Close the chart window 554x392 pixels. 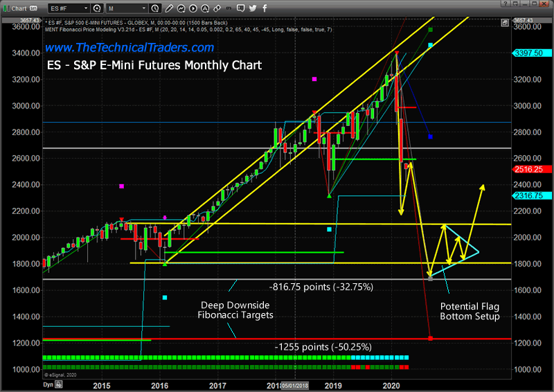(x=544, y=3)
